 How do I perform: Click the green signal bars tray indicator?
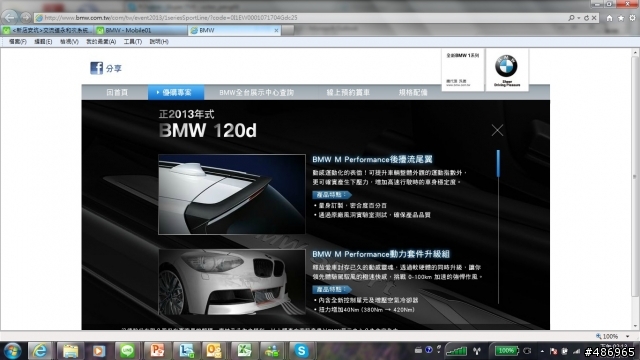pyautogui.click(x=456, y=351)
